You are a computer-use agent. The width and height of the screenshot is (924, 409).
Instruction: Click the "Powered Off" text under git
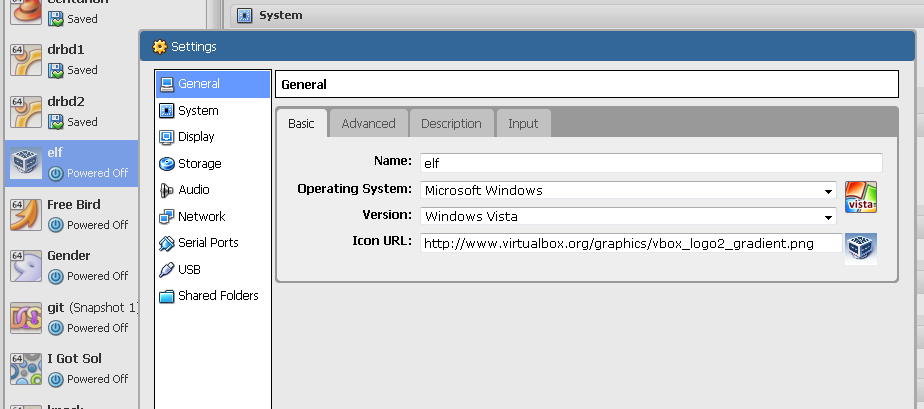coord(97,328)
